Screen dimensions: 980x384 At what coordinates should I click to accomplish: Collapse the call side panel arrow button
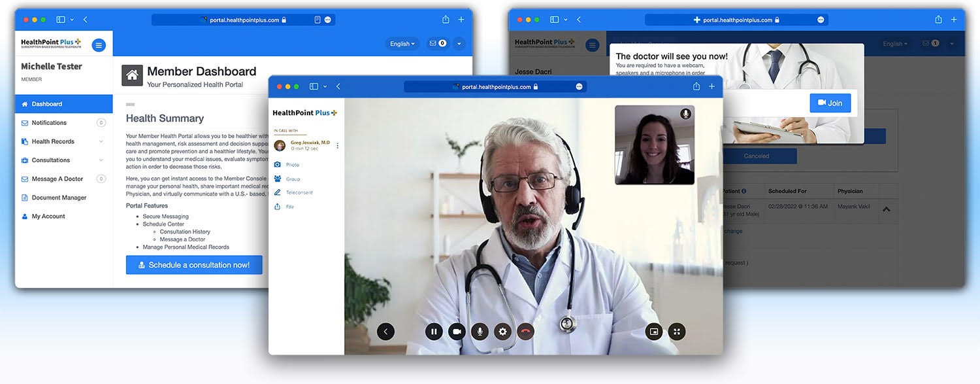(x=385, y=332)
